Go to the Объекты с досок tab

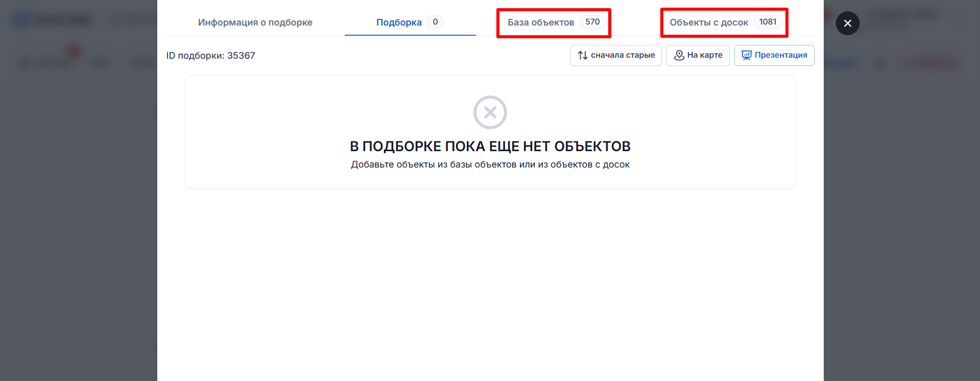pos(708,22)
